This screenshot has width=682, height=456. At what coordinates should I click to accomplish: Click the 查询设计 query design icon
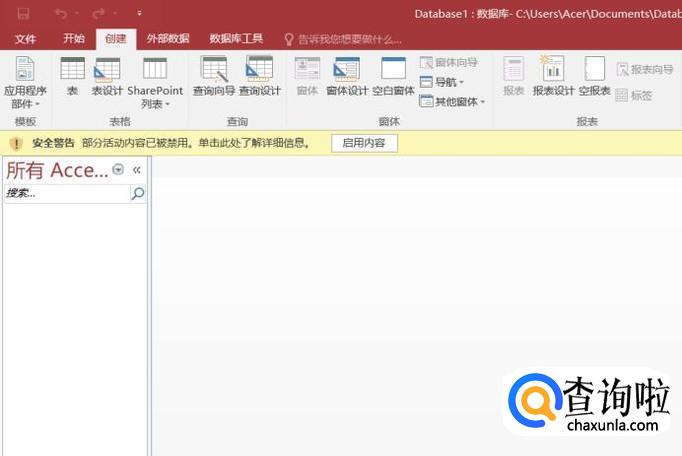click(260, 76)
